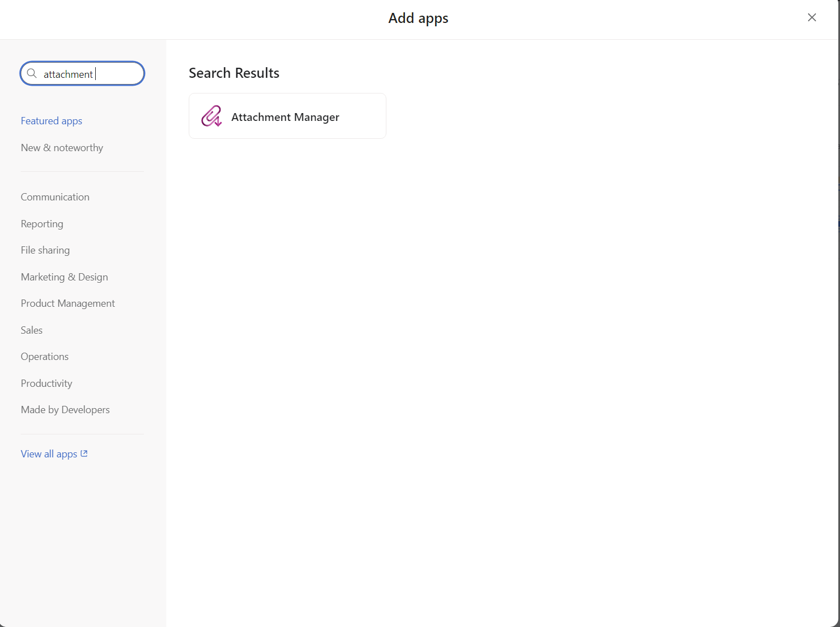The image size is (840, 627).
Task: Browse Marketing & Design apps
Action: pyautogui.click(x=64, y=277)
